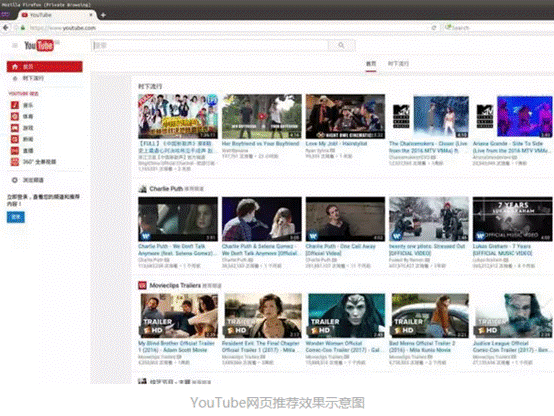Select the home icon in the sidebar
Viewport: 554px width, 416px height.
[15, 67]
